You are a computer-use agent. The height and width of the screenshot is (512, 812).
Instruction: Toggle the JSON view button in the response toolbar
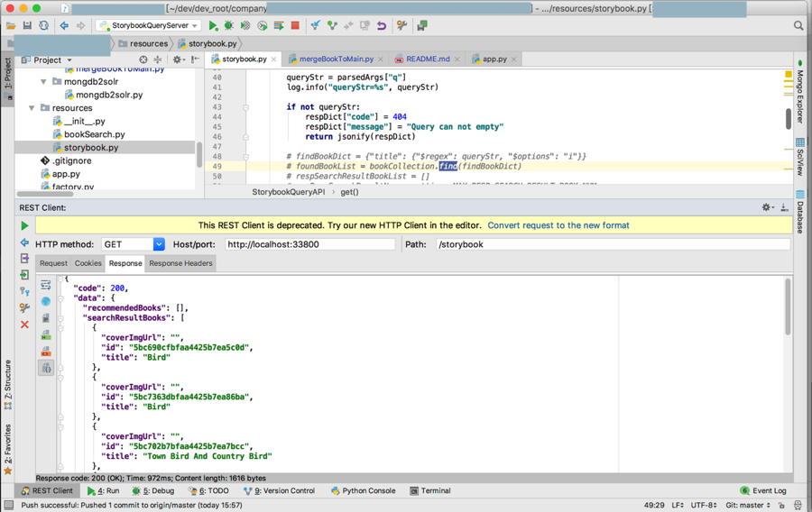[46, 368]
